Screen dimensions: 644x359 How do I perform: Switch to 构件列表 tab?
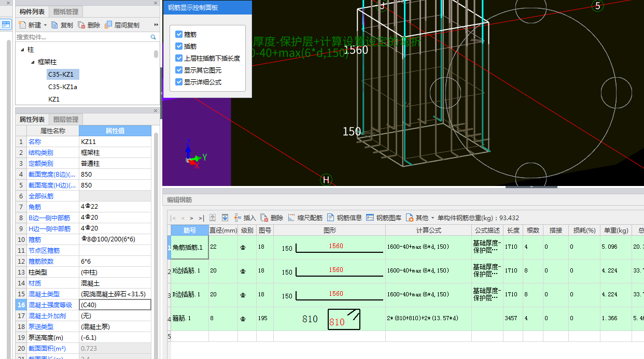(x=32, y=11)
